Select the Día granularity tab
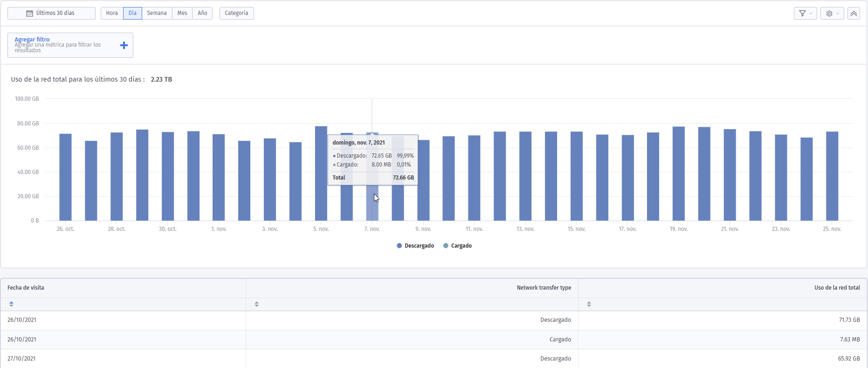This screenshot has width=868, height=368. pyautogui.click(x=132, y=13)
